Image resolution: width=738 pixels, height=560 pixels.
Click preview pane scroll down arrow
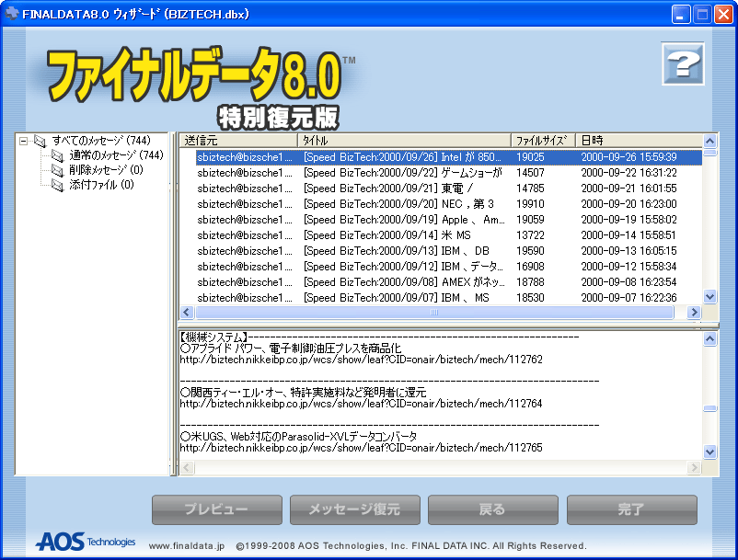(x=709, y=451)
